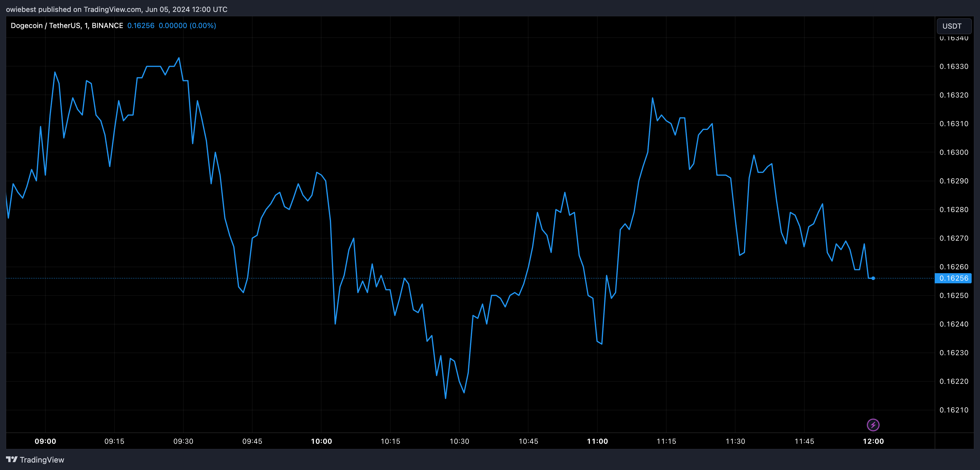Click the blue 0.16256 header price value
This screenshot has height=470, width=980.
point(141,25)
